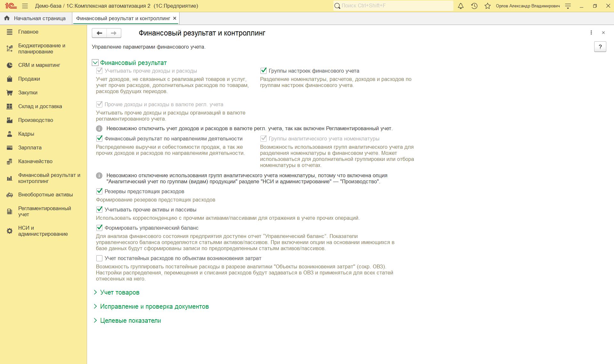Image resolution: width=614 pixels, height=364 pixels.
Task: Collapse the Финансовый результат section
Action: click(x=95, y=63)
